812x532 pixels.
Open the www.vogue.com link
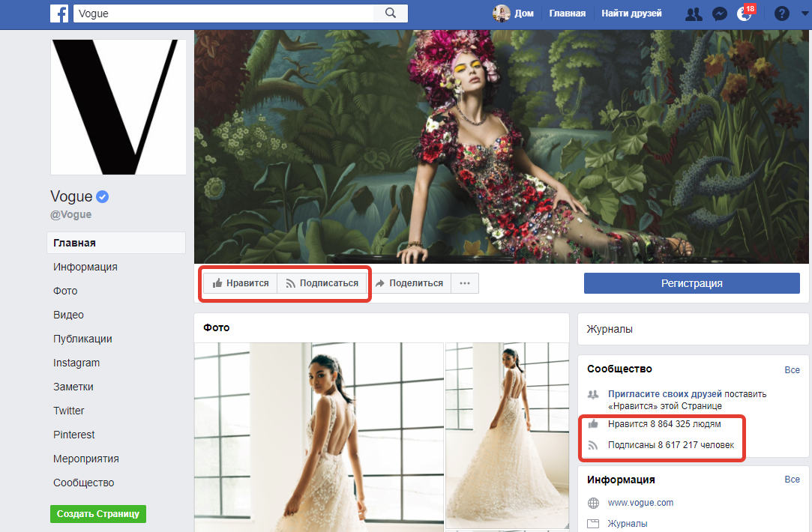[640, 503]
